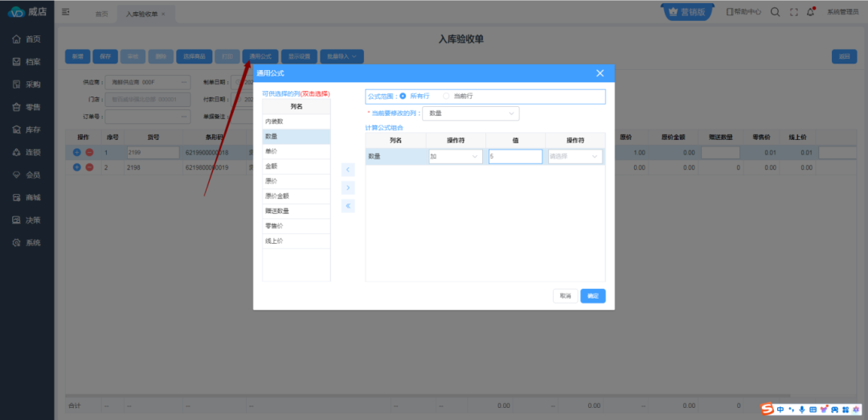868x420 pixels.
Task: Toggle fullscreen icon in the header
Action: coord(793,12)
